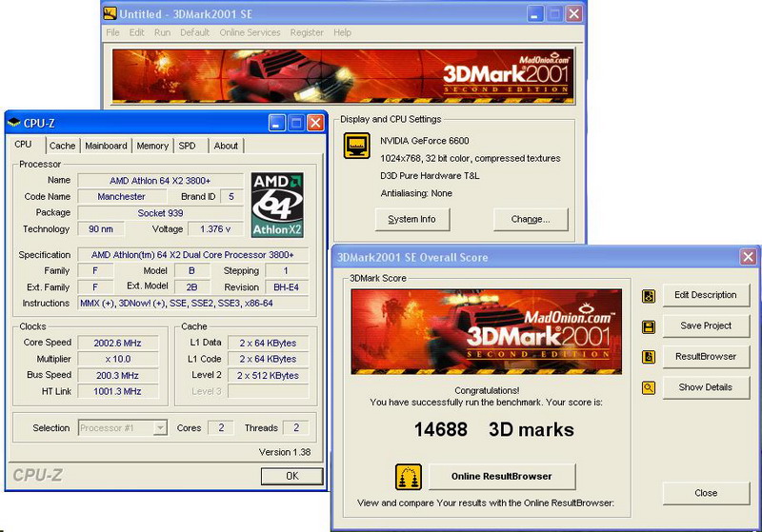
Task: Click the Level 2 cache value 2 x 512 KBytes
Action: coord(268,376)
